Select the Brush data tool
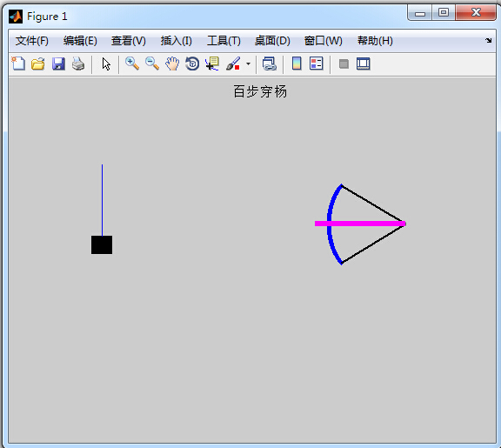 pyautogui.click(x=233, y=64)
